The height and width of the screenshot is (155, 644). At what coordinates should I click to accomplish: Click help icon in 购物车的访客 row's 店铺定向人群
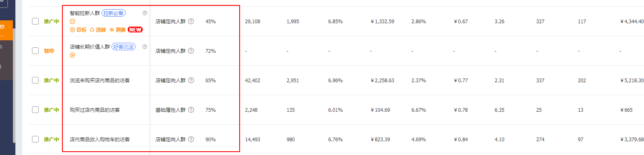click(x=191, y=140)
